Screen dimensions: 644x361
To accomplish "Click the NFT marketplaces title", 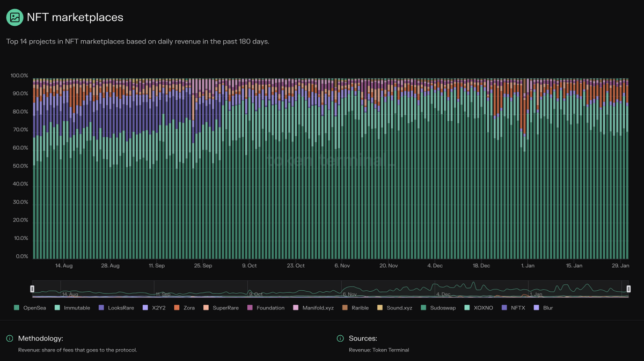I will [x=75, y=17].
